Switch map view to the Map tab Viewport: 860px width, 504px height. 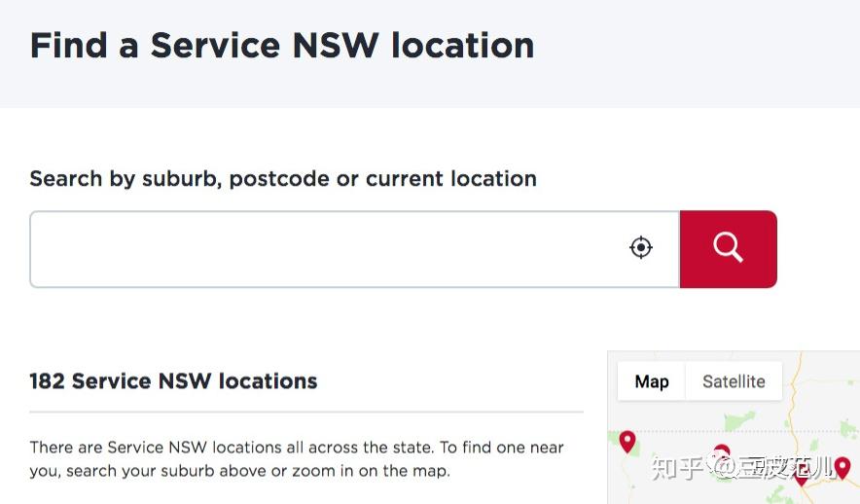coord(652,381)
